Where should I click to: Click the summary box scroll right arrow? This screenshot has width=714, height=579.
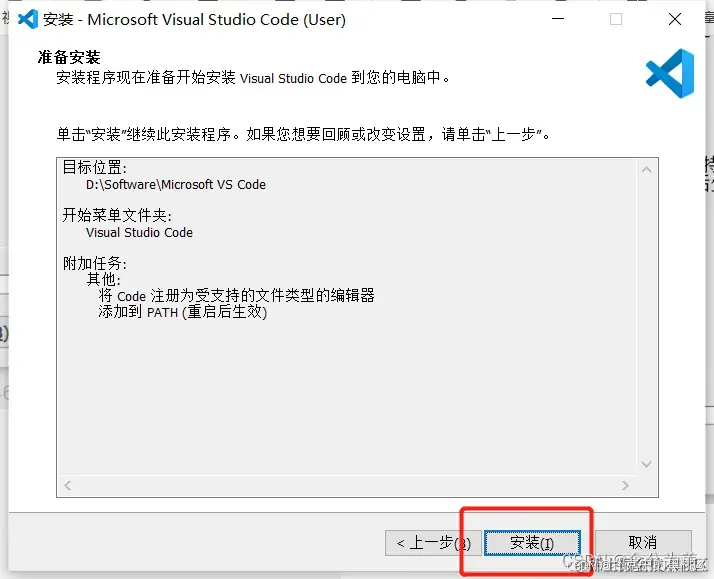pyautogui.click(x=625, y=485)
